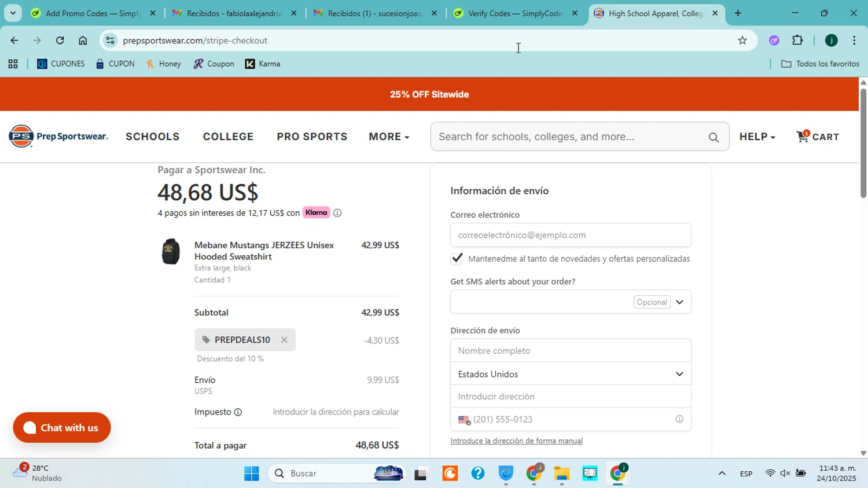Click the Klarna info icon

337,213
